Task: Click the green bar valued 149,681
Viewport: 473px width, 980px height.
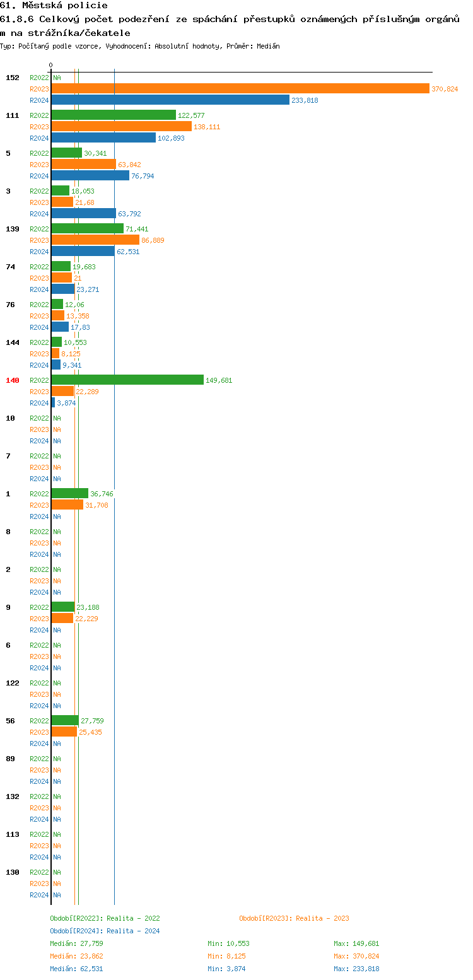Action: tap(127, 380)
